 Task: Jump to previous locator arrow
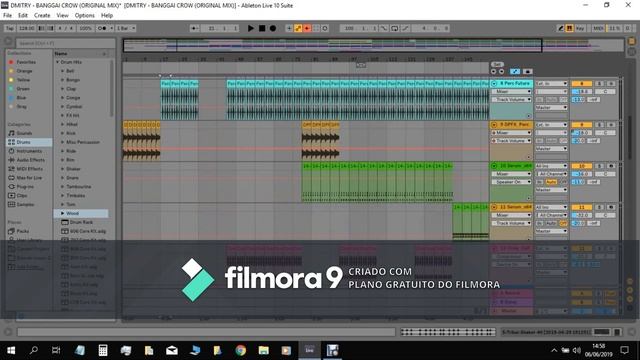pos(494,71)
